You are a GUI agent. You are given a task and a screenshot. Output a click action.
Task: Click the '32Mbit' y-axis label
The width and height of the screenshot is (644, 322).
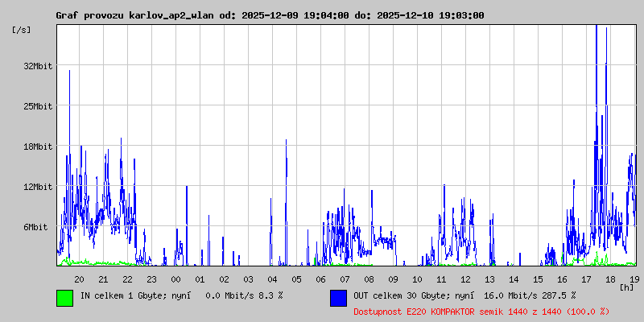coord(38,66)
